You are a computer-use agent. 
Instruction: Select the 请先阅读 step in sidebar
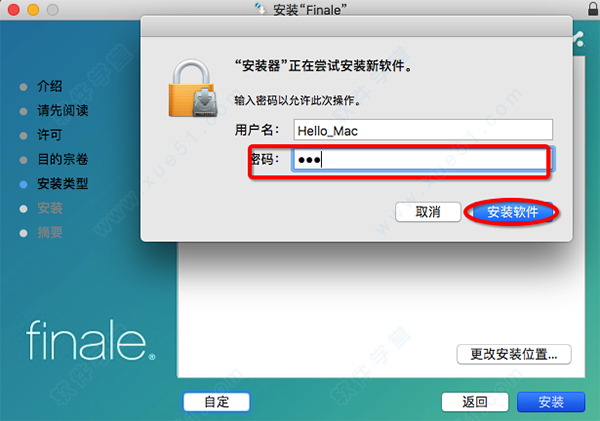click(63, 111)
